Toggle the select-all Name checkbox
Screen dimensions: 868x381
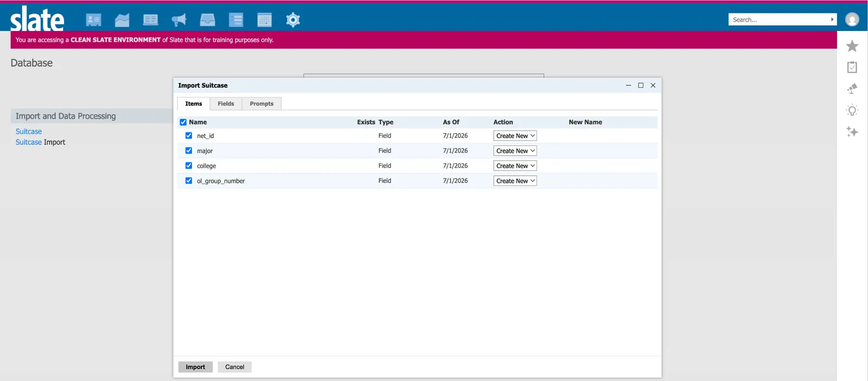[x=183, y=122]
